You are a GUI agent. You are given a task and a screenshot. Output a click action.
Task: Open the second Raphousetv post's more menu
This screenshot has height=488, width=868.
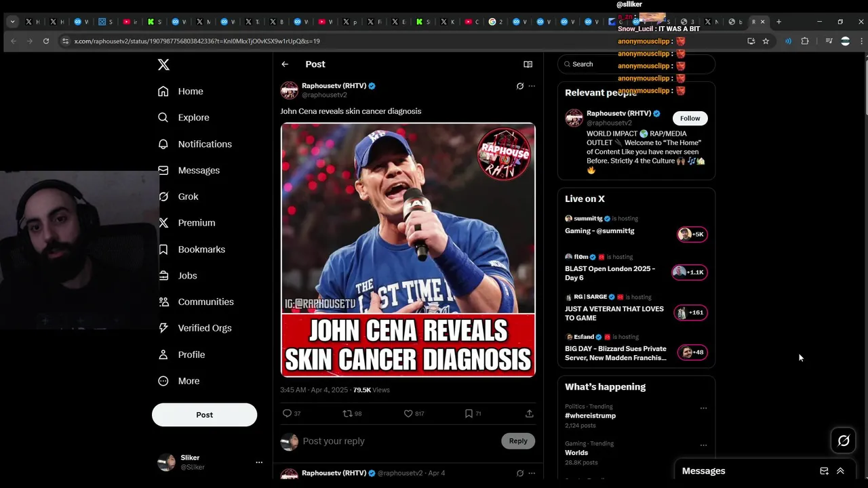pyautogui.click(x=532, y=473)
